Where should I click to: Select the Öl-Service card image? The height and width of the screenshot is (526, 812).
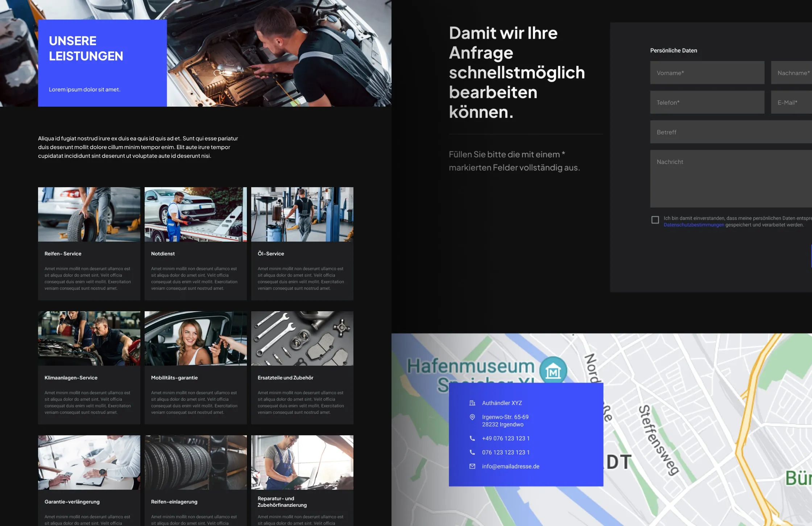tap(302, 214)
